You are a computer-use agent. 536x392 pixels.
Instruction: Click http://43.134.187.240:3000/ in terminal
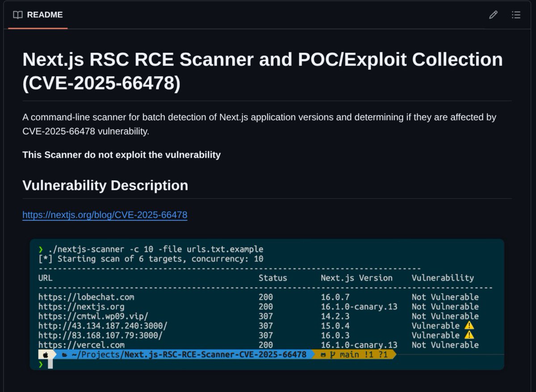pyautogui.click(x=103, y=326)
